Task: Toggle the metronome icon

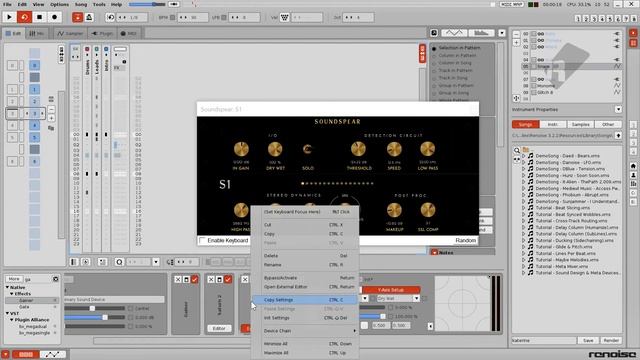Action: pyautogui.click(x=89, y=17)
